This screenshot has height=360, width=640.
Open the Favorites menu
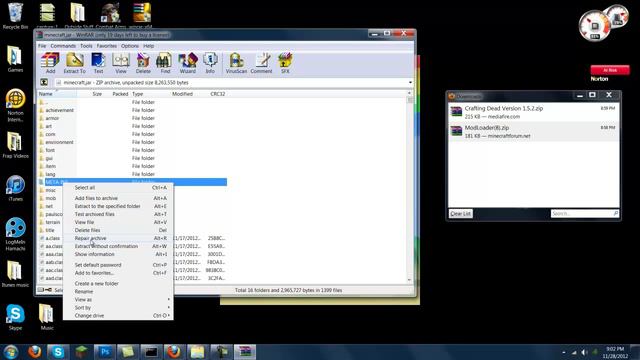(107, 46)
